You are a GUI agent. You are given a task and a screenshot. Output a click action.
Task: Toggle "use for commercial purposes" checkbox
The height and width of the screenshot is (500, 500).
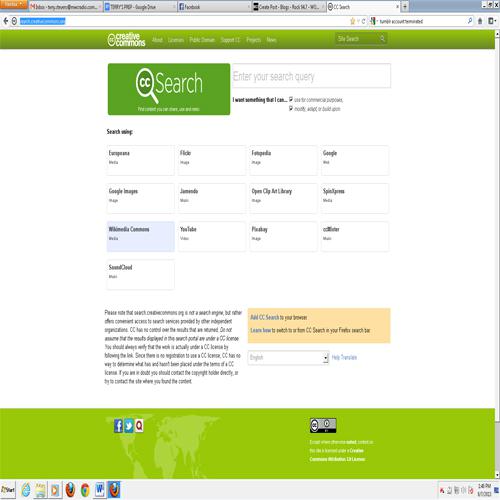click(x=291, y=99)
